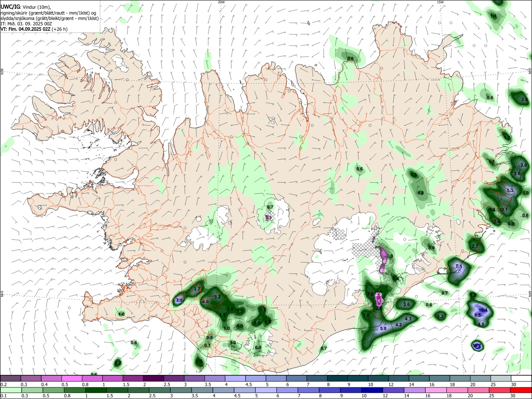Click the 5.3 value in the eastern green cluster
The width and height of the screenshot is (532, 399).
tap(511, 191)
